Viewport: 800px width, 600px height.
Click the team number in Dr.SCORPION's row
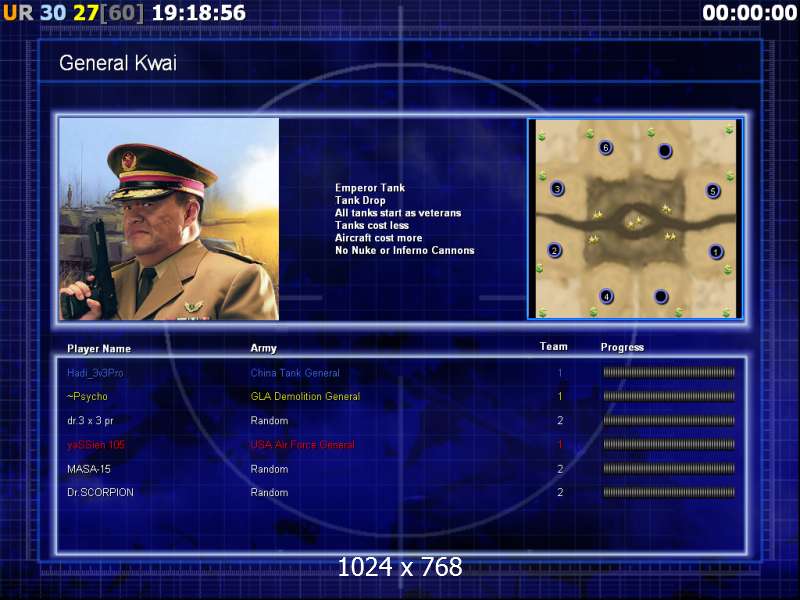[x=560, y=492]
